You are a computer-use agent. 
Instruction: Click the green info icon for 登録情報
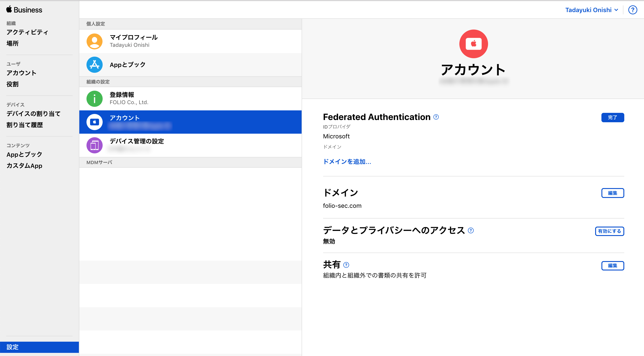click(x=94, y=99)
